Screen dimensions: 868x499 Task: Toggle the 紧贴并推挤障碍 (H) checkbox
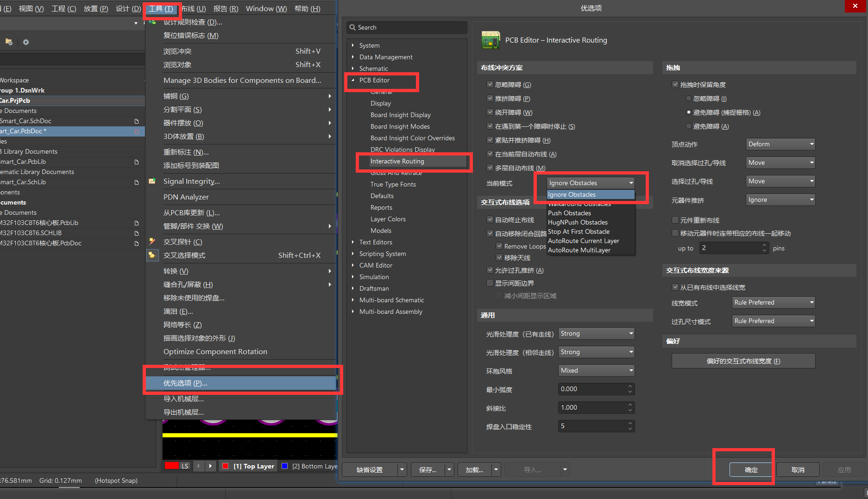[x=490, y=140]
